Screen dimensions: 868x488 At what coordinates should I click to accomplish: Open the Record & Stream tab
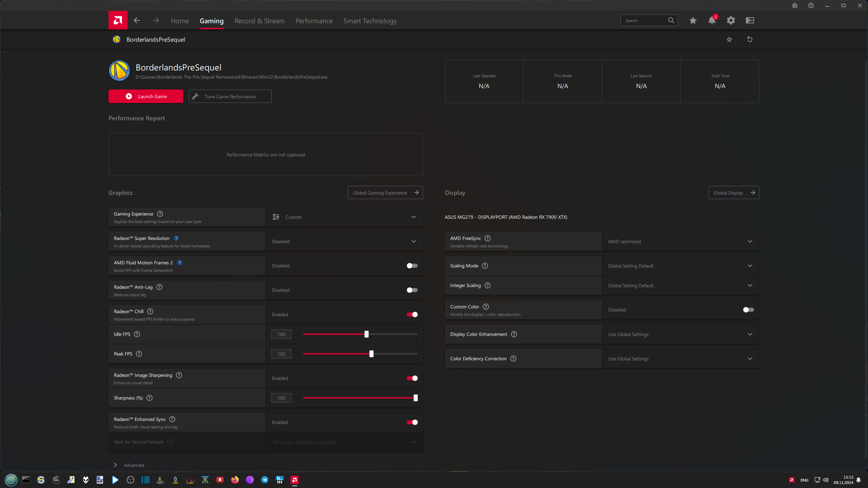[259, 21]
